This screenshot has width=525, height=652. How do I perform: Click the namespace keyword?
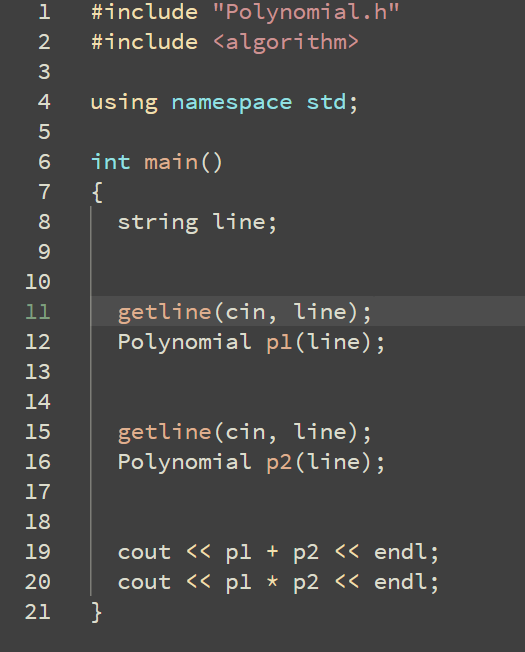point(232,102)
